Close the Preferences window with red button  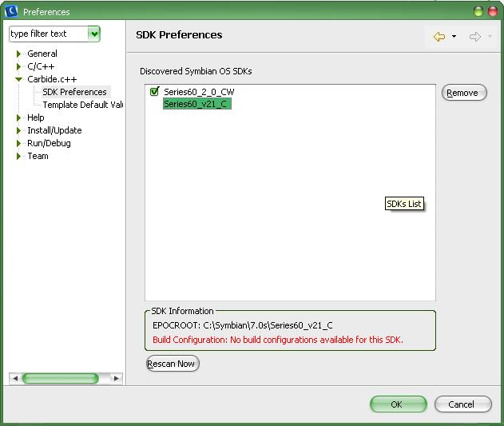[x=493, y=11]
